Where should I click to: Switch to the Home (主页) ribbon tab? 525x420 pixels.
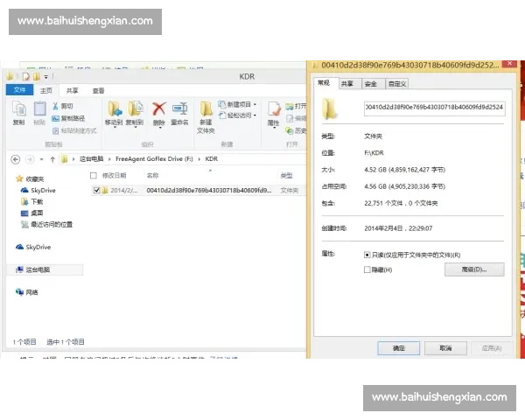click(46, 90)
